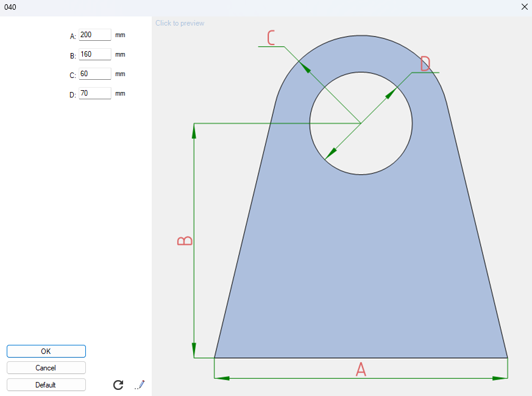Click the red D label in the preview
This screenshot has width=532, height=396.
point(424,63)
